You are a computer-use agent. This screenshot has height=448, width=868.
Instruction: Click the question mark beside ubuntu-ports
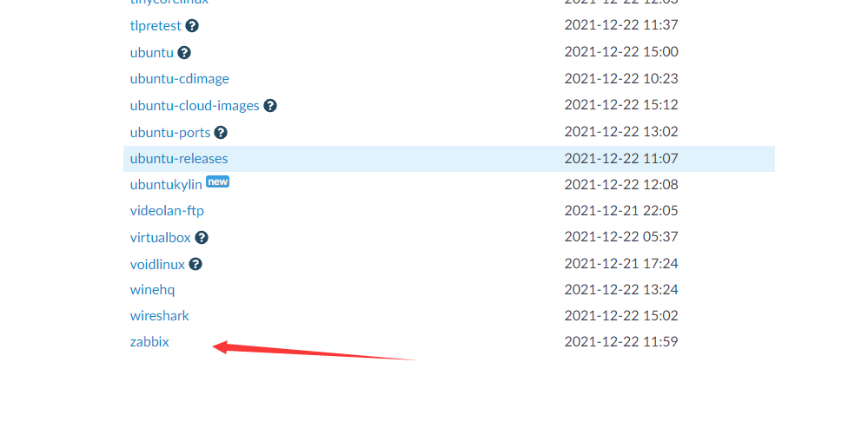221,133
